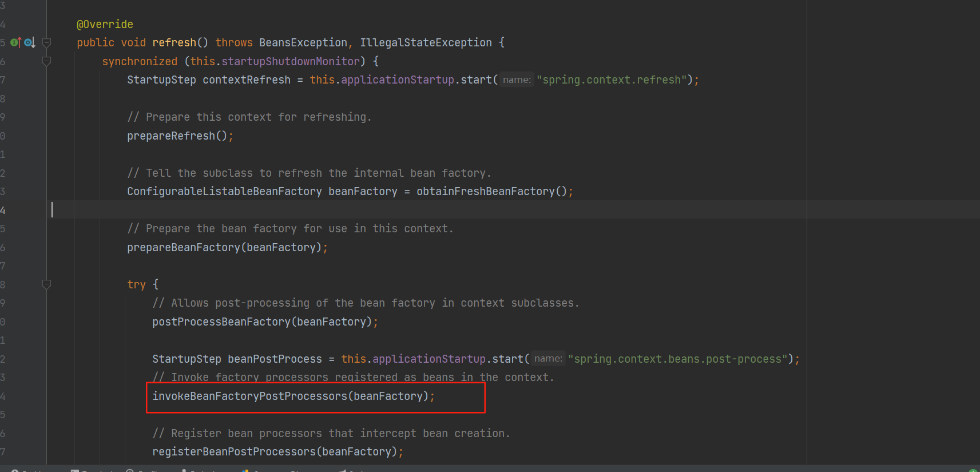This screenshot has height=472, width=980.
Task: Click the prepareRefresh() call
Action: point(177,136)
